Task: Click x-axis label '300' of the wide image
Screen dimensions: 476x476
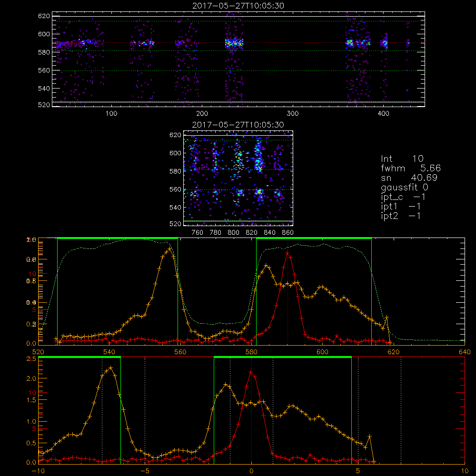Action: pos(293,114)
